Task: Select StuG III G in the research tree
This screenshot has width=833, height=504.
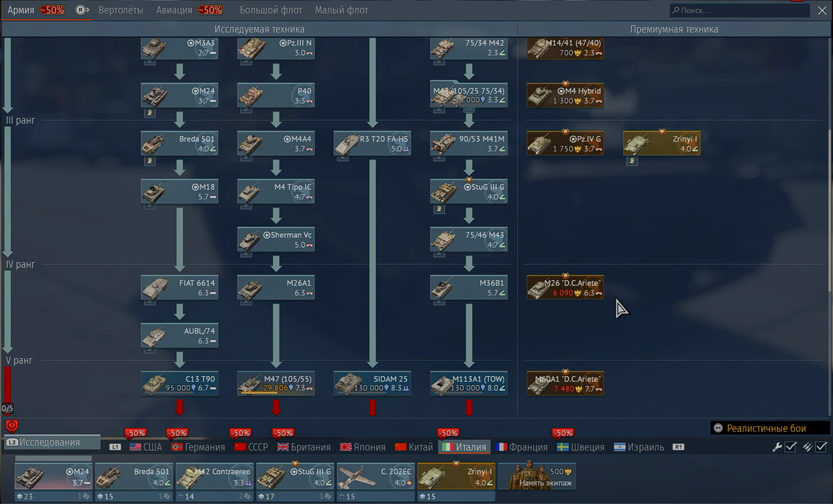Action: (469, 191)
